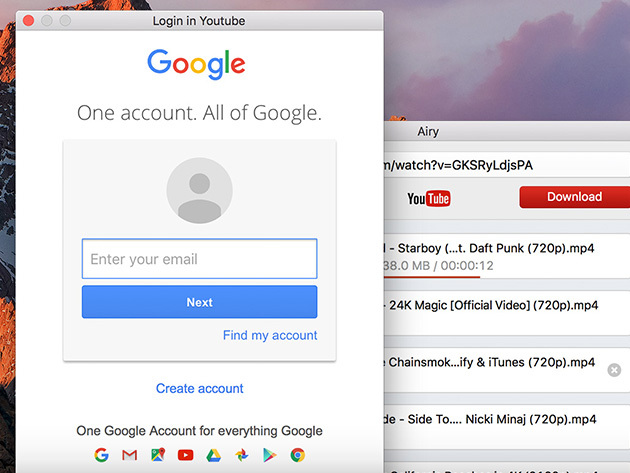Screen dimensions: 630x473
Task: Open the Find my account link
Action: [270, 335]
